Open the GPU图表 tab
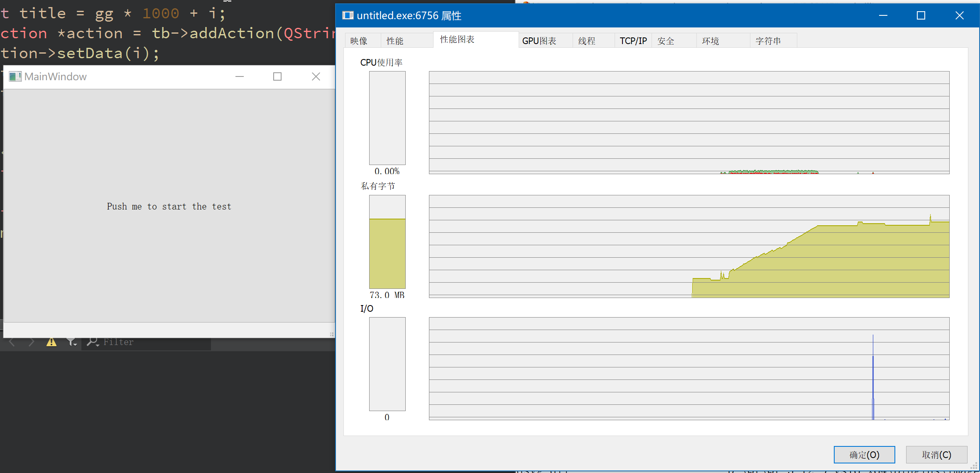Image resolution: width=980 pixels, height=473 pixels. (539, 41)
